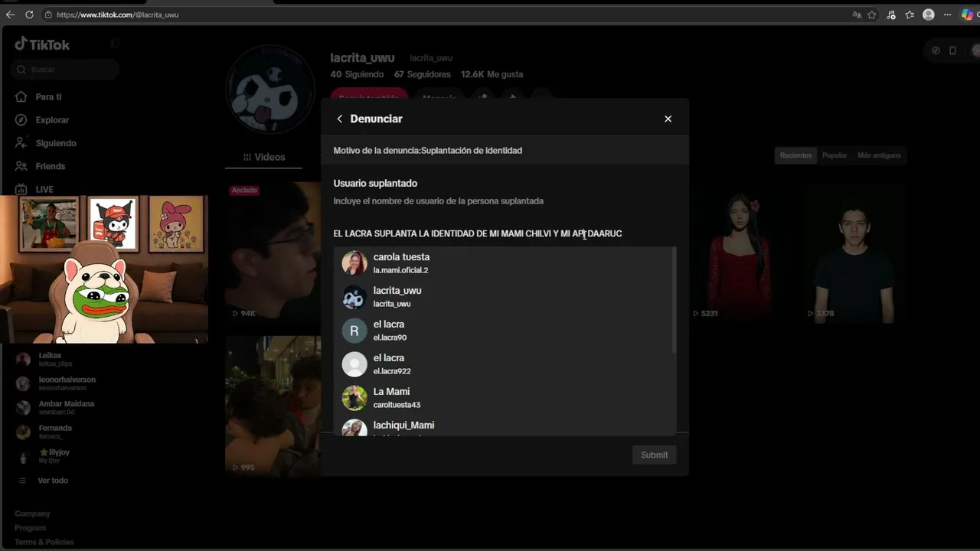Reload the browser page
980x551 pixels.
[x=29, y=15]
